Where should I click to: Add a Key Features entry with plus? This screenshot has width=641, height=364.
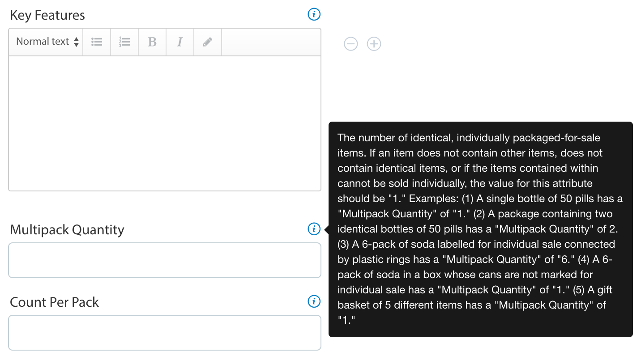pos(374,44)
